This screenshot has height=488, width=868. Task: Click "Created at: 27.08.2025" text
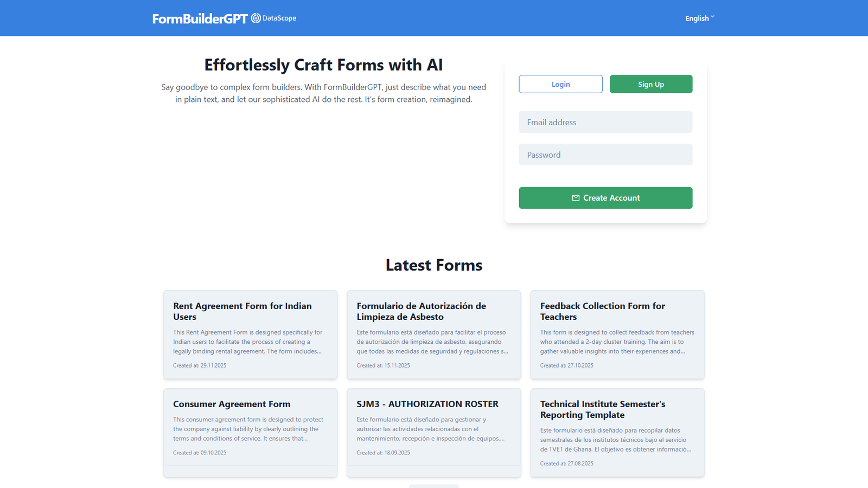point(566,464)
